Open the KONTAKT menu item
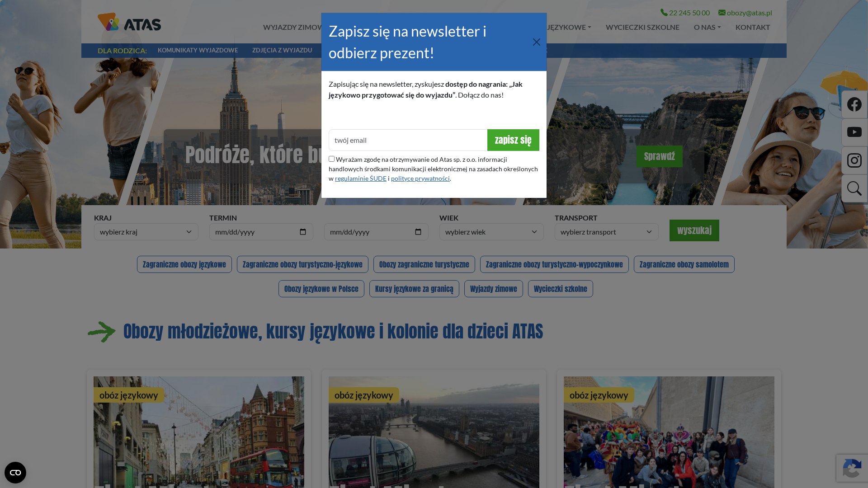The image size is (868, 488). (753, 27)
